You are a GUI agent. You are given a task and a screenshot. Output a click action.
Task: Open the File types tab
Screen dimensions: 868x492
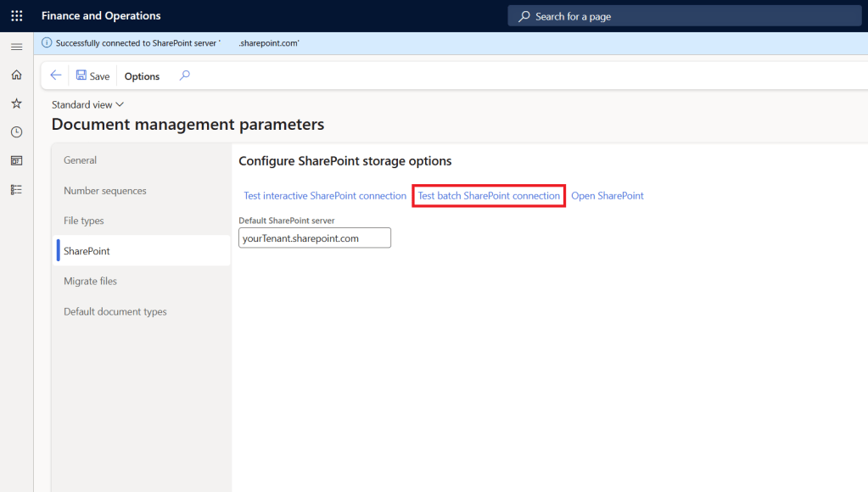(84, 221)
